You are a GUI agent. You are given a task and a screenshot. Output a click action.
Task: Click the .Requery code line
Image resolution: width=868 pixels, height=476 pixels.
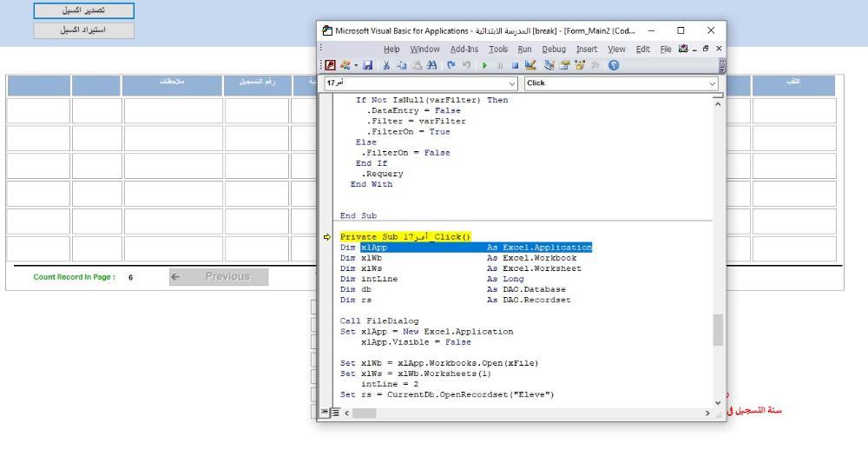tap(382, 174)
